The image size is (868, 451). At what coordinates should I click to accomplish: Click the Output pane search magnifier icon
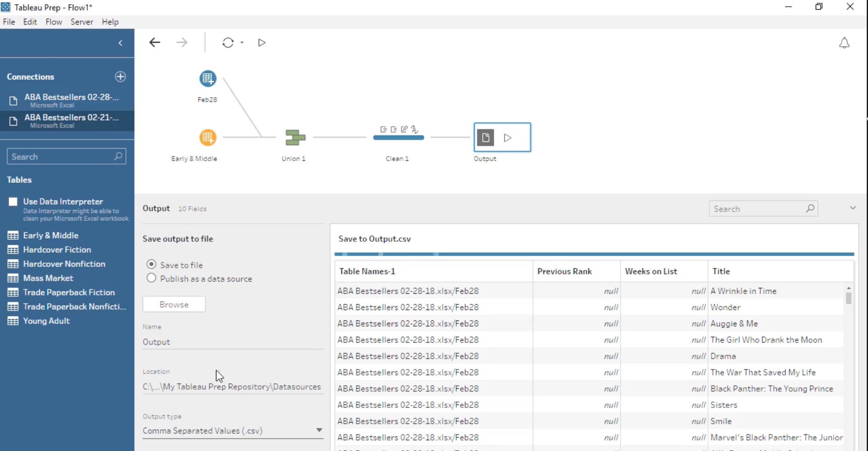pos(810,208)
